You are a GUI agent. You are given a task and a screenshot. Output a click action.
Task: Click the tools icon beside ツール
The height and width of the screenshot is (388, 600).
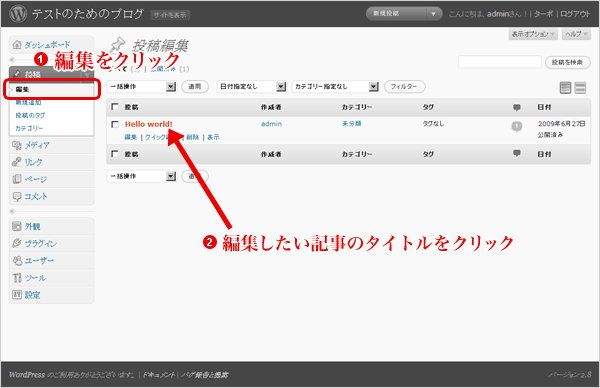point(16,278)
